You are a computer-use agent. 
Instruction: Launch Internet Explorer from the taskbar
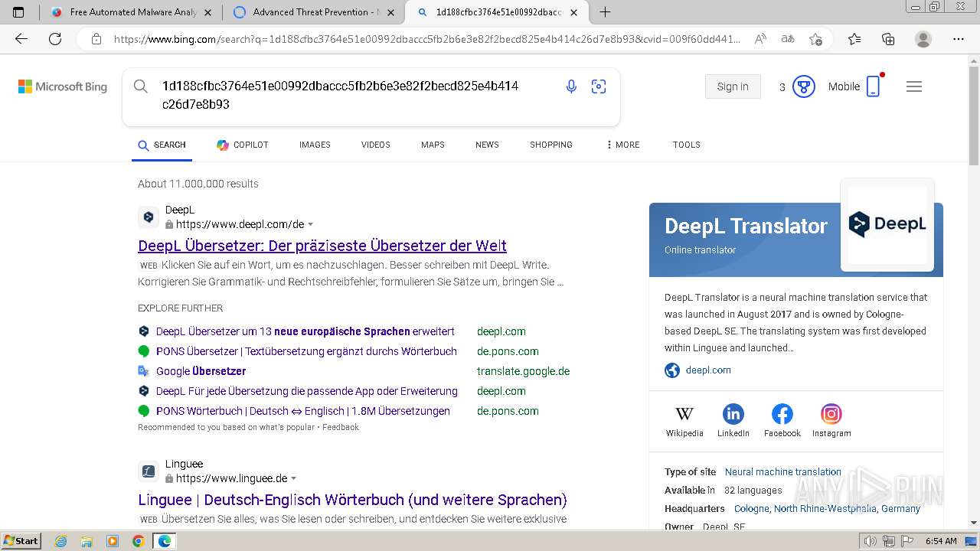click(x=61, y=541)
